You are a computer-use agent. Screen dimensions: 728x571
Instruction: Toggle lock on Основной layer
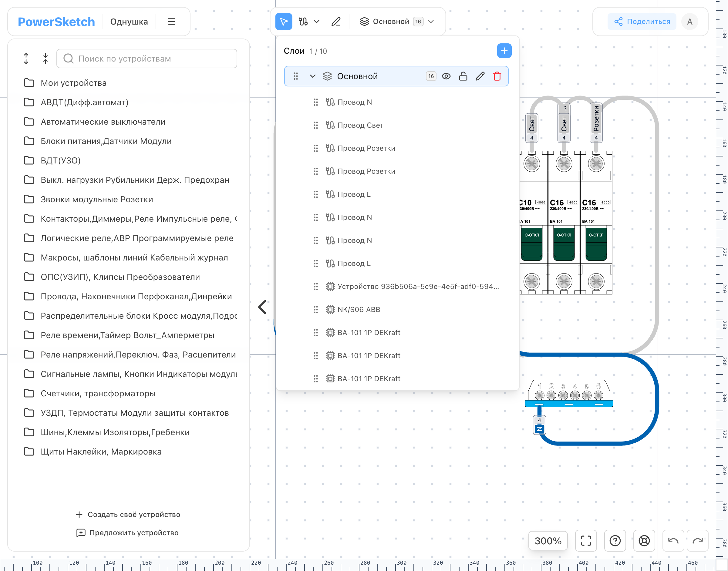463,76
